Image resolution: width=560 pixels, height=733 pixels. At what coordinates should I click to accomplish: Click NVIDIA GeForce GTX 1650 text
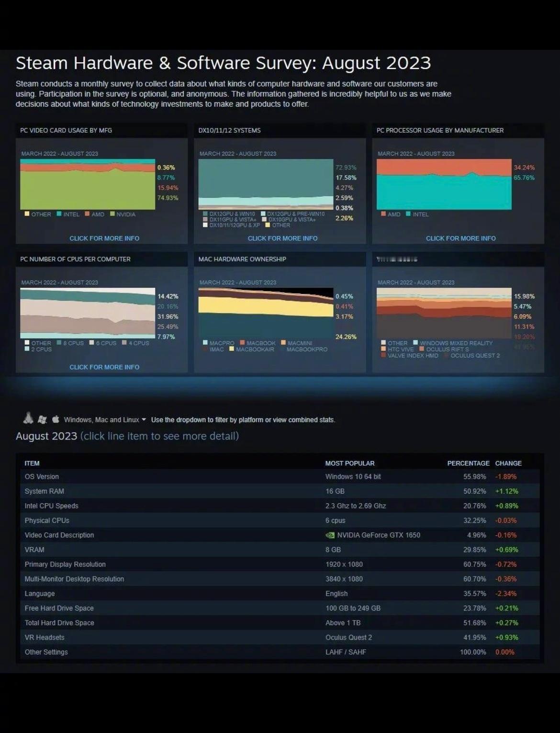point(379,535)
